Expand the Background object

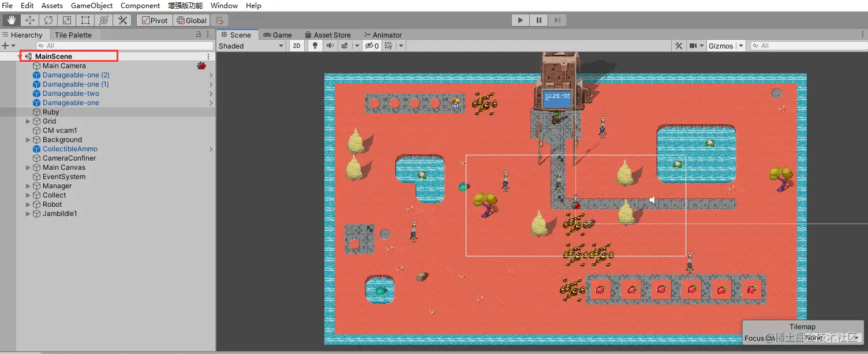pos(28,140)
